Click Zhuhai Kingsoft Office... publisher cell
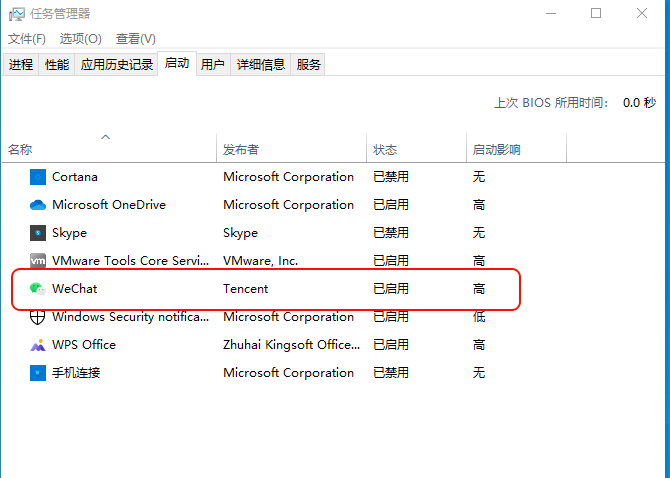This screenshot has width=670, height=478. point(291,345)
